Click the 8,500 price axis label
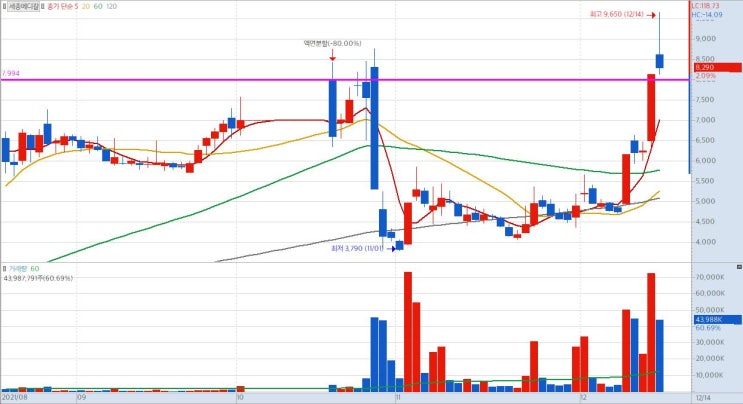Screen dimensions: 743x404 pyautogui.click(x=706, y=59)
